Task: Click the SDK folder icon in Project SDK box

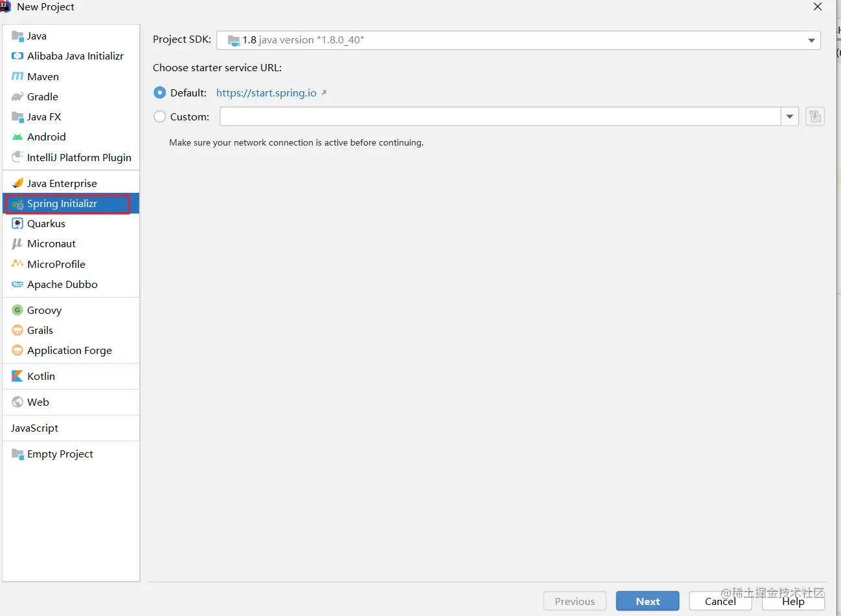Action: tap(234, 40)
